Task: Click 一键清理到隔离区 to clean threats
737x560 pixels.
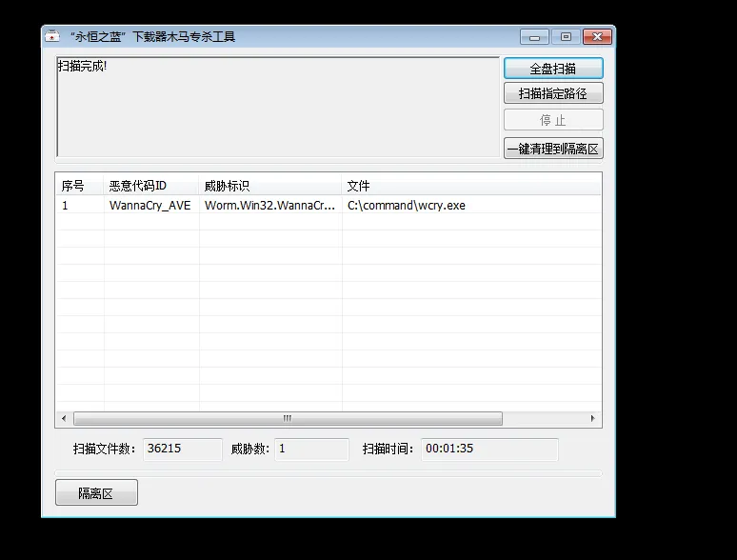Action: 553,149
